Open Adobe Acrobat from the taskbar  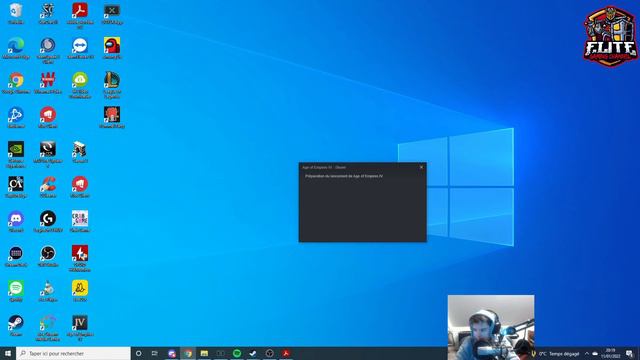click(x=286, y=353)
